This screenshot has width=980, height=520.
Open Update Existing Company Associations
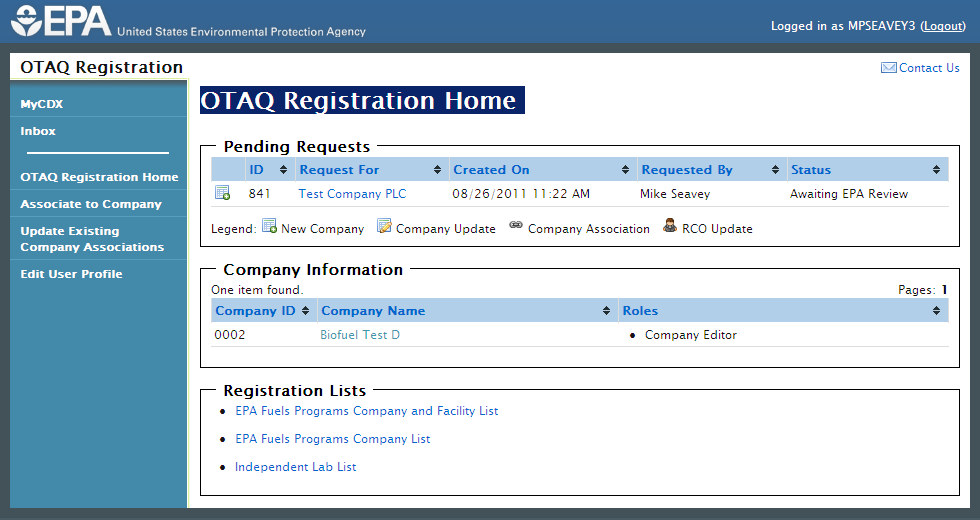tap(92, 239)
